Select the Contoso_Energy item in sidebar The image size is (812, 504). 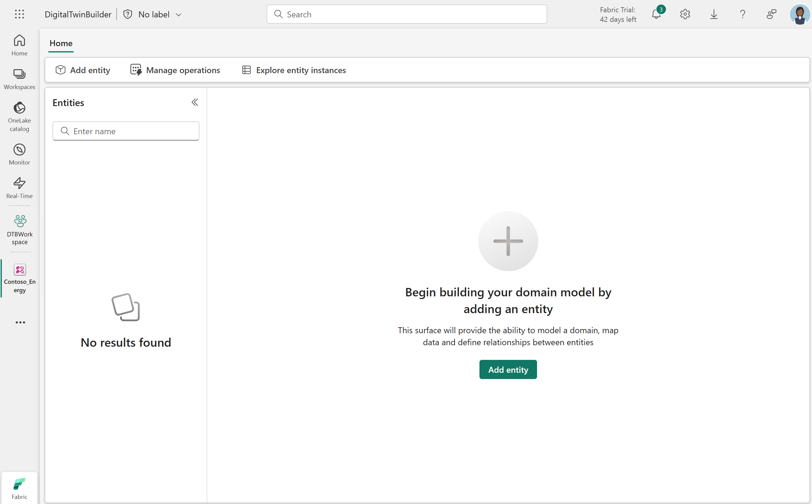(x=20, y=278)
